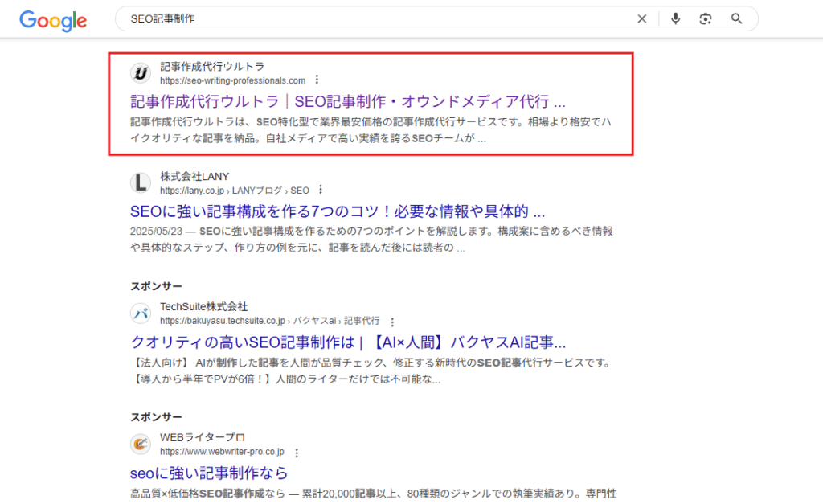Viewport: 823px width, 504px height.
Task: Open the クオリティの高いSEO記事制作は sponsored link
Action: (x=347, y=342)
